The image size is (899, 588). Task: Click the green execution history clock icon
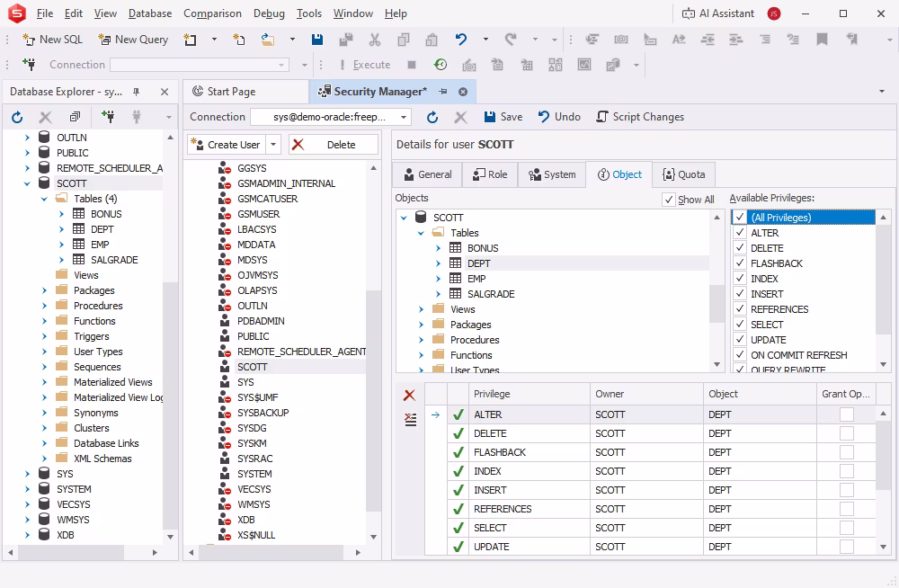tap(441, 65)
